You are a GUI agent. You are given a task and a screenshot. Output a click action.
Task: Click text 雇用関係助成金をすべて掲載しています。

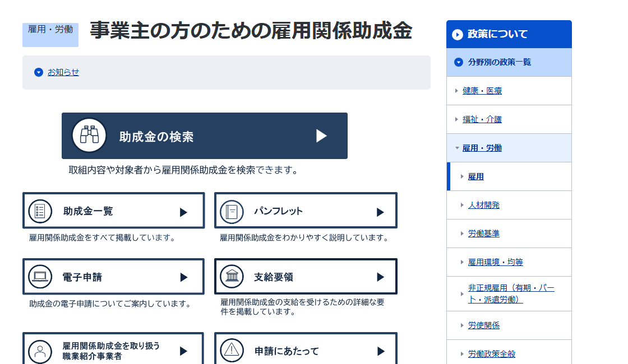pyautogui.click(x=103, y=238)
